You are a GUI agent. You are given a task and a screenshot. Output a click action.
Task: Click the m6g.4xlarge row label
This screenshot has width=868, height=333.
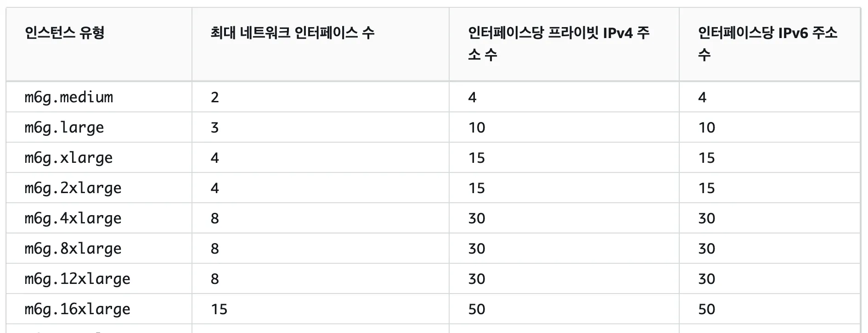click(73, 218)
